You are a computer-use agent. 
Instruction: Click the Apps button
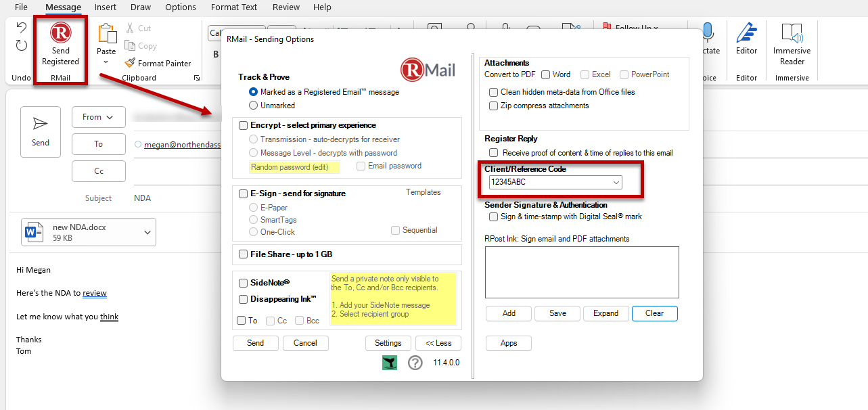tap(508, 343)
